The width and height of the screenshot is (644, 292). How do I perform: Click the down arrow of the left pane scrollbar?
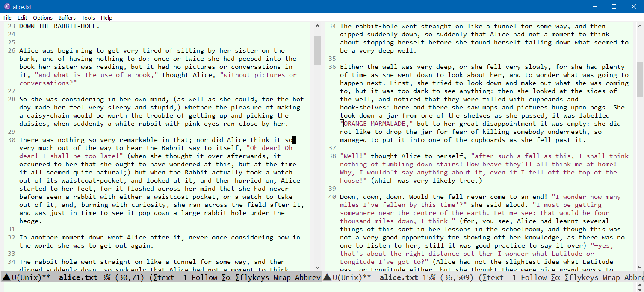317,267
